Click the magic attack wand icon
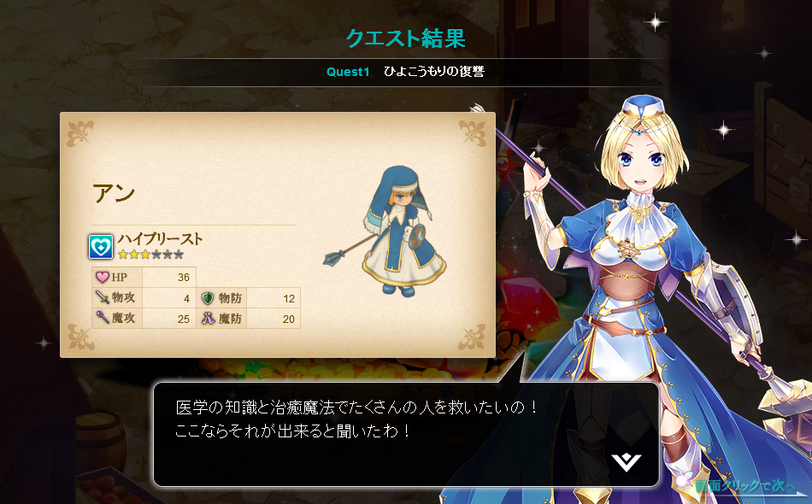Image resolution: width=812 pixels, height=504 pixels. click(103, 317)
